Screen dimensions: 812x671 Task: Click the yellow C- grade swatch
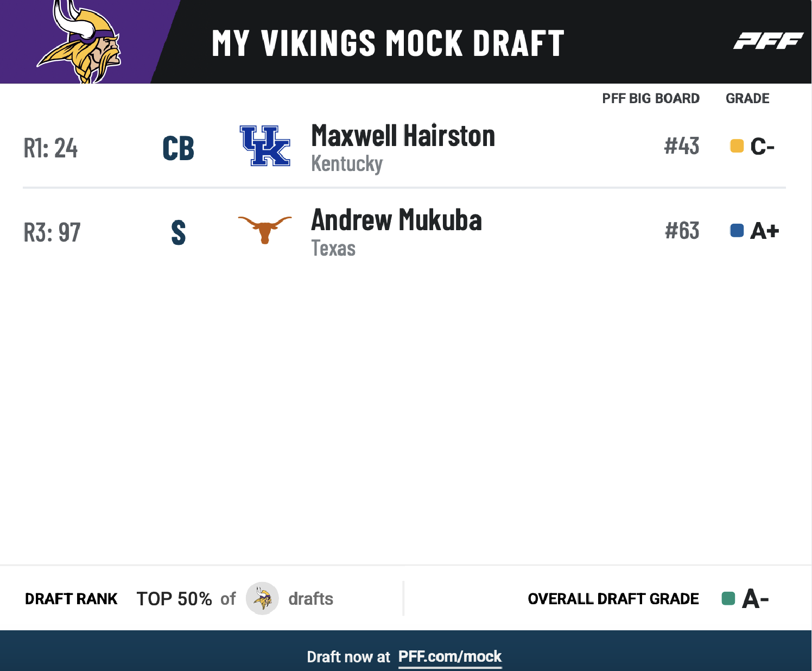(737, 146)
